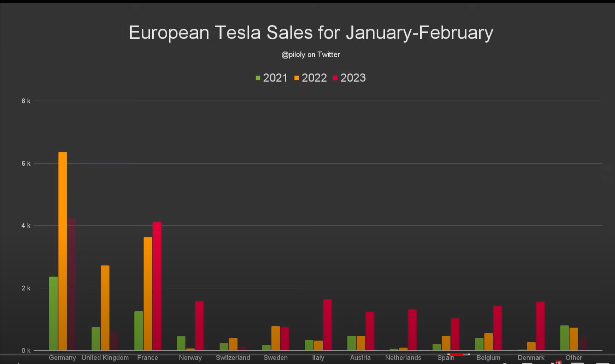615x364 pixels.
Task: Select the Belgium axis label
Action: click(488, 358)
